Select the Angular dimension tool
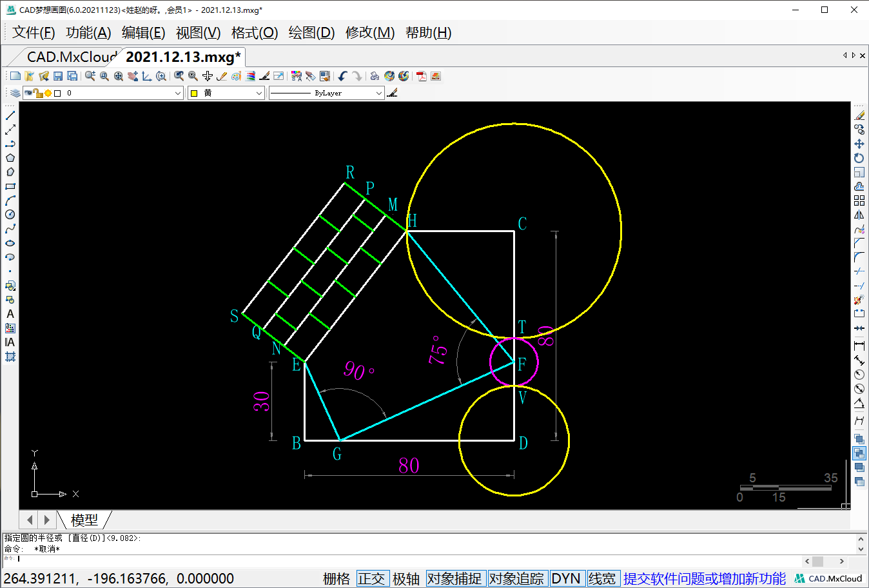The height and width of the screenshot is (588, 869). point(859,403)
